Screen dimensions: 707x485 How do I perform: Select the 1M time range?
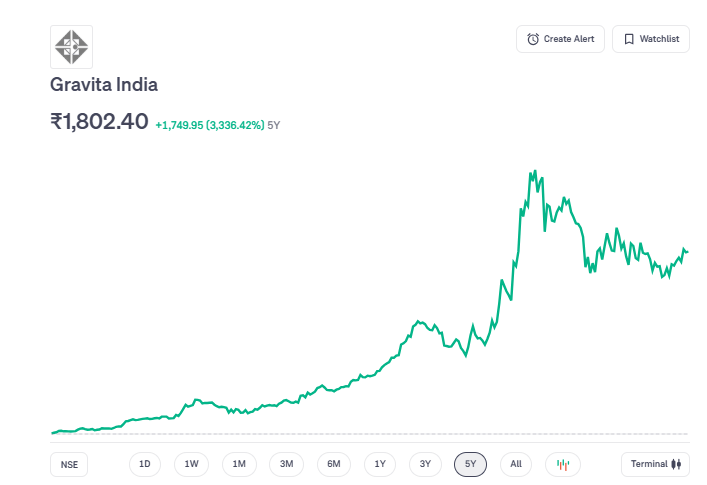click(239, 464)
